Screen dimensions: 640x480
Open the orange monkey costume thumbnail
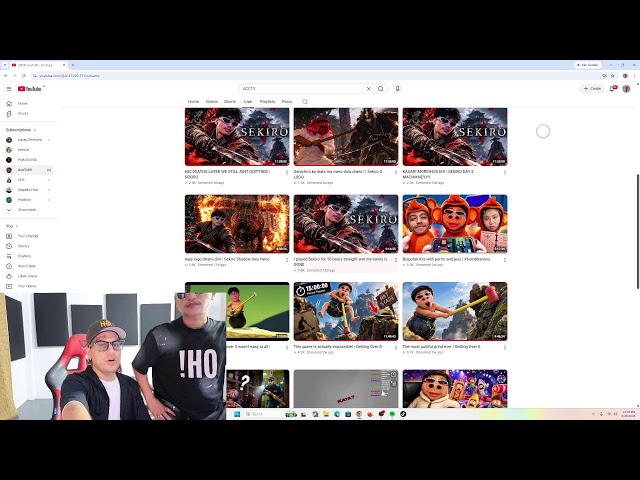coord(455,224)
